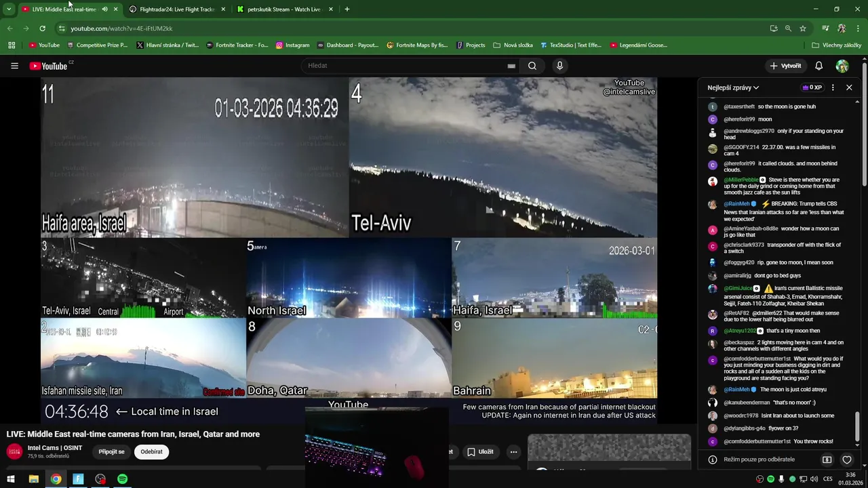Open the Intel Cams | OSINT channel name

[x=55, y=448]
